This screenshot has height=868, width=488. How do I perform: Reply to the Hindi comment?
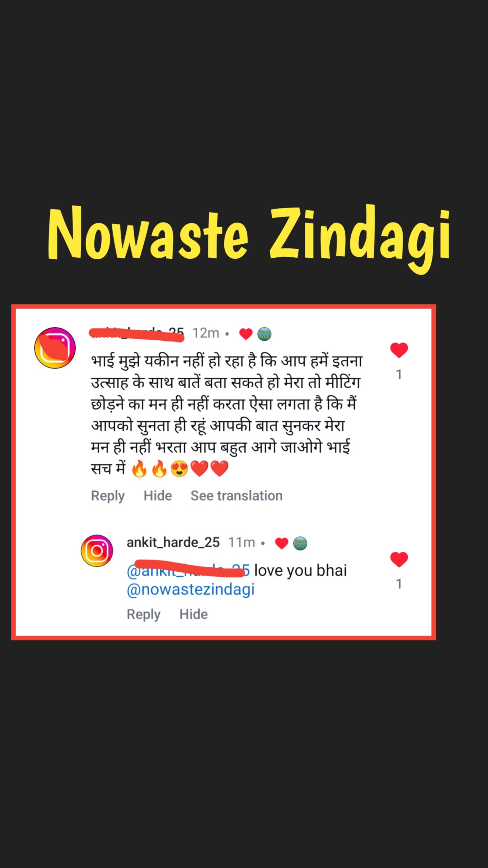(108, 496)
